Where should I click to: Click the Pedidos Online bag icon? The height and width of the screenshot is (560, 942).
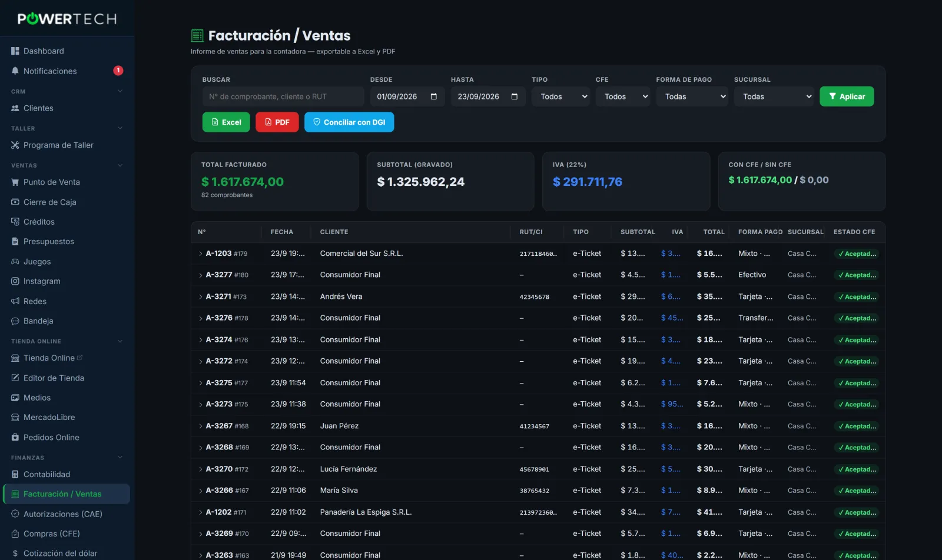coord(15,438)
